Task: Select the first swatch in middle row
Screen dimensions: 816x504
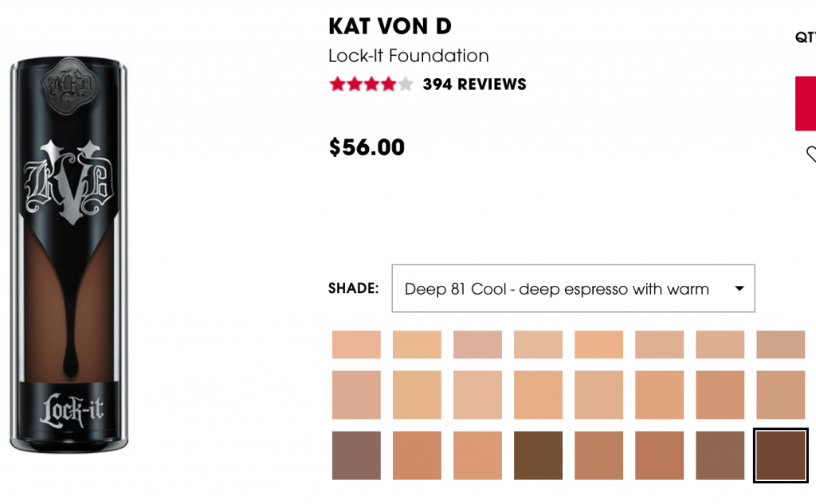Action: pyautogui.click(x=356, y=395)
